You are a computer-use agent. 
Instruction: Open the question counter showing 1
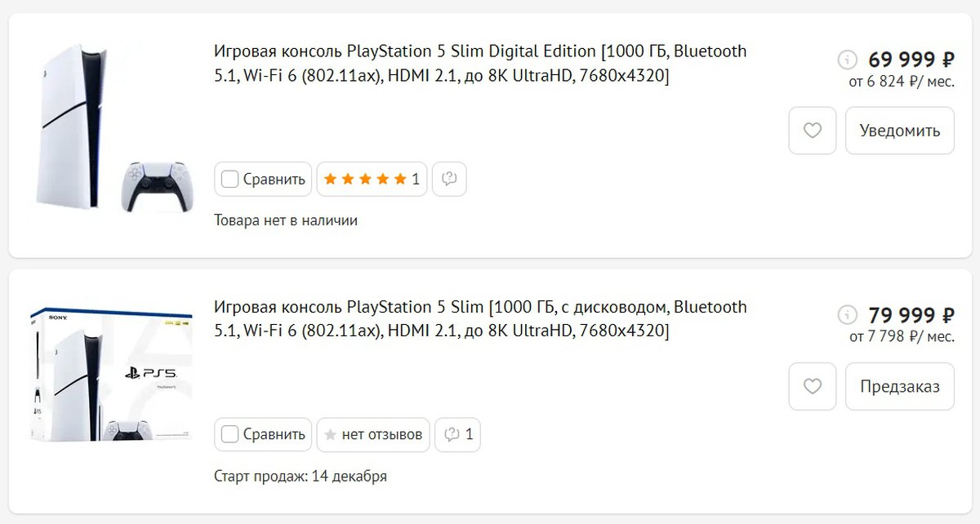pos(457,434)
